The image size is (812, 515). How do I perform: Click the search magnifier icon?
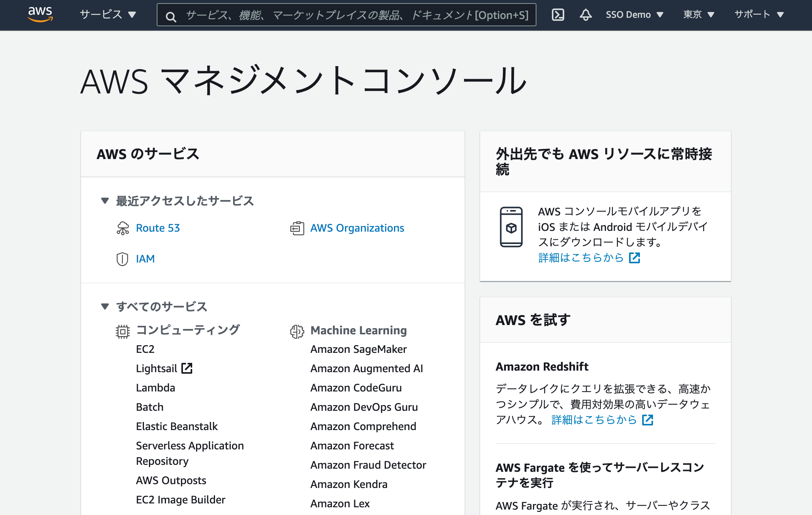pos(171,17)
